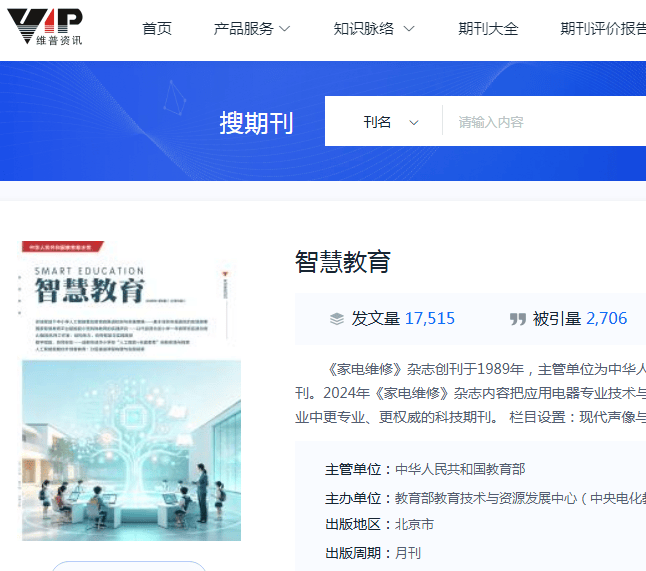
Task: Click the journal description paragraph starting 《家电维修》
Action: click(470, 393)
